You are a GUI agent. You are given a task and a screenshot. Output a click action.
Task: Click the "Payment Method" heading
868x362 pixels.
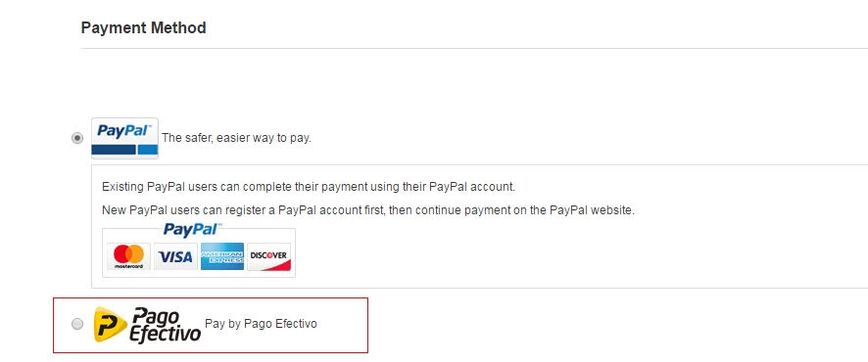click(x=143, y=27)
